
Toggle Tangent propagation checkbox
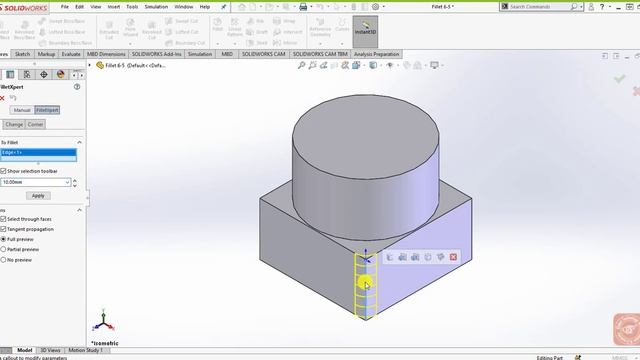3,229
